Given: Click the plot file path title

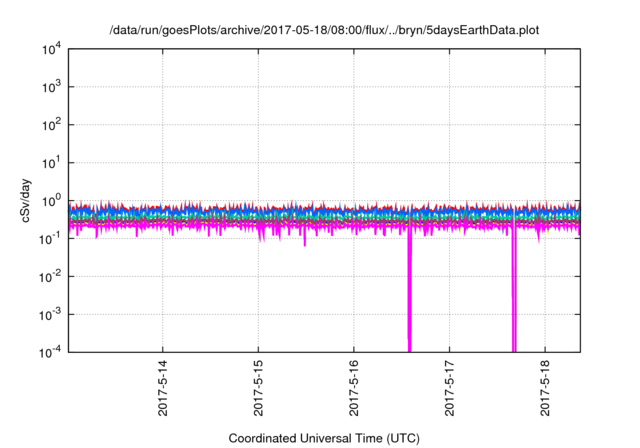Looking at the screenshot, I should coord(324,30).
